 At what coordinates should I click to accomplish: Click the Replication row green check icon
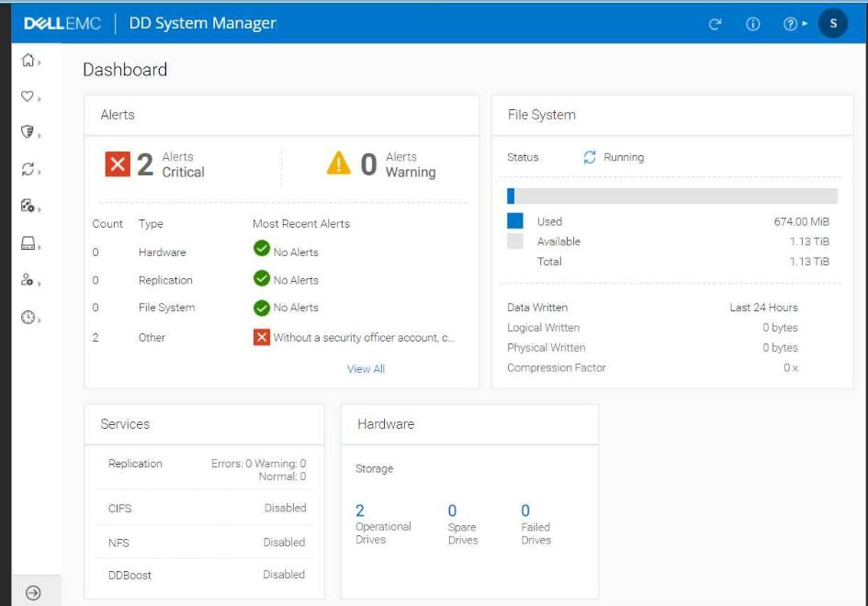pos(262,278)
